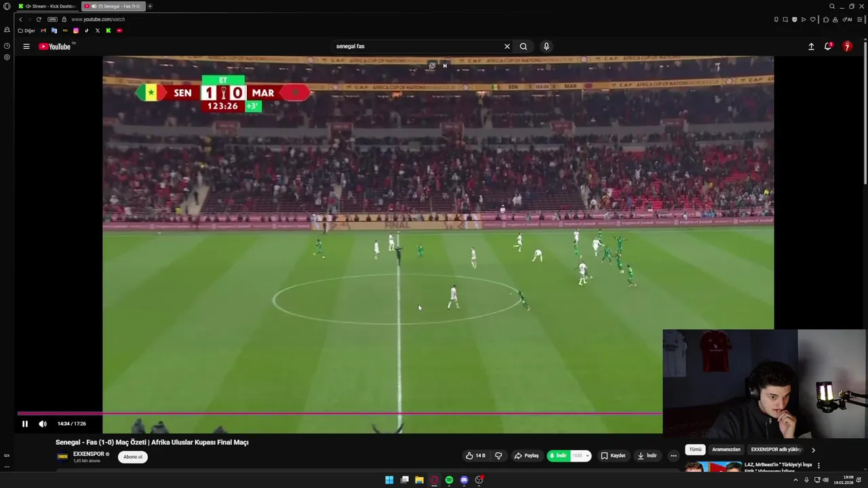This screenshot has width=868, height=488.
Task: Open the Diğer bookmarks folder
Action: click(26, 30)
